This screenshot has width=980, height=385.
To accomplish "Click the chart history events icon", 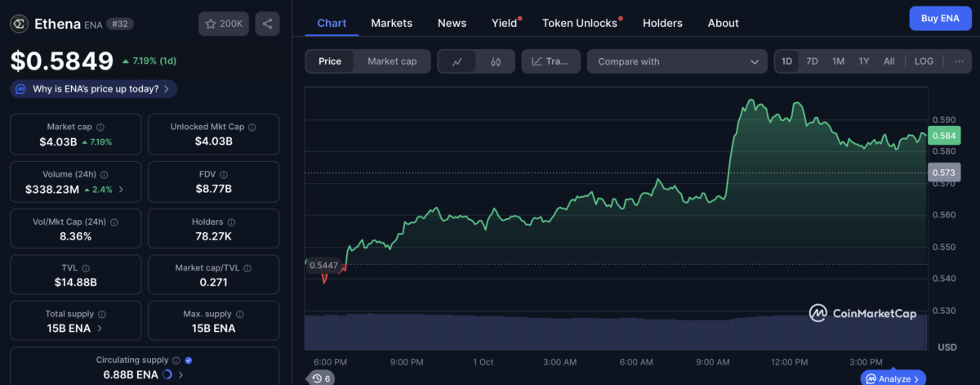I will click(321, 378).
